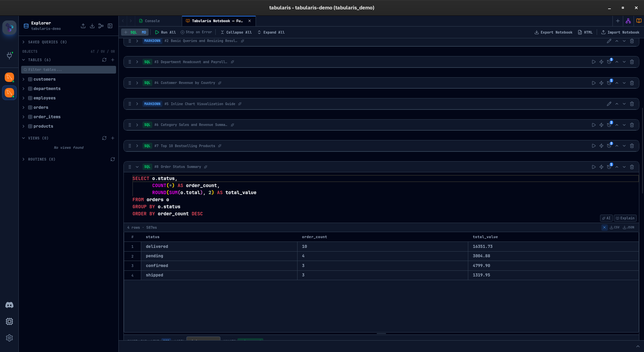Open run history on cell #8
The height and width of the screenshot is (352, 644).
609,167
